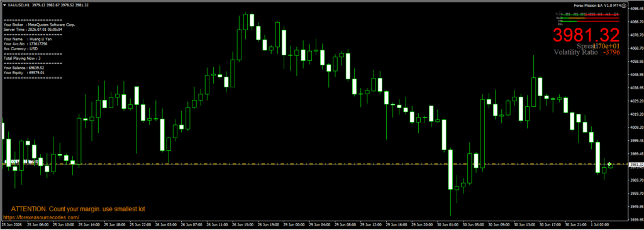This screenshot has height=230, width=644.
Task: Click the 'Your Acc.No : 173617256' line
Action: (x=25, y=43)
